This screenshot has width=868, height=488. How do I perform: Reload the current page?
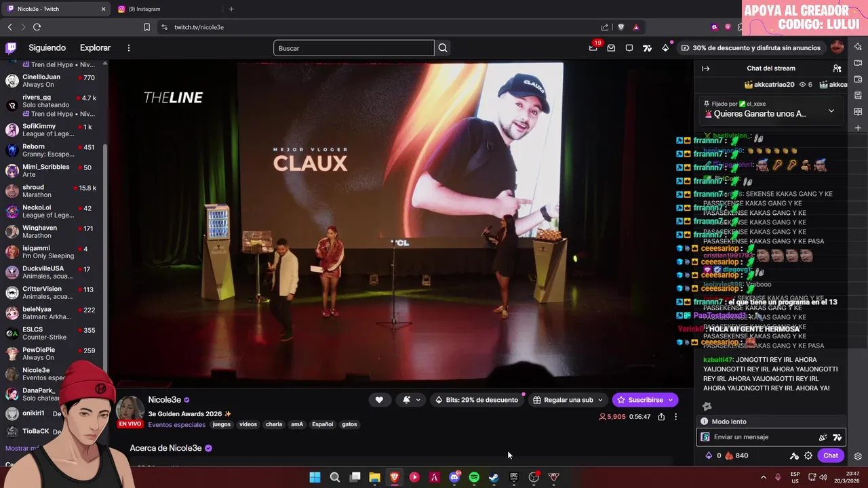[x=37, y=27]
